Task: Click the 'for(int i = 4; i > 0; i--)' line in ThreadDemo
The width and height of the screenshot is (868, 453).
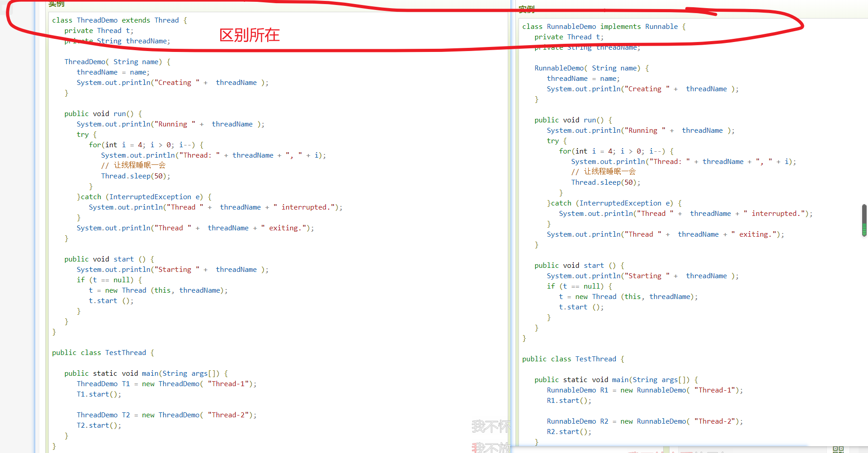Action: (x=146, y=145)
